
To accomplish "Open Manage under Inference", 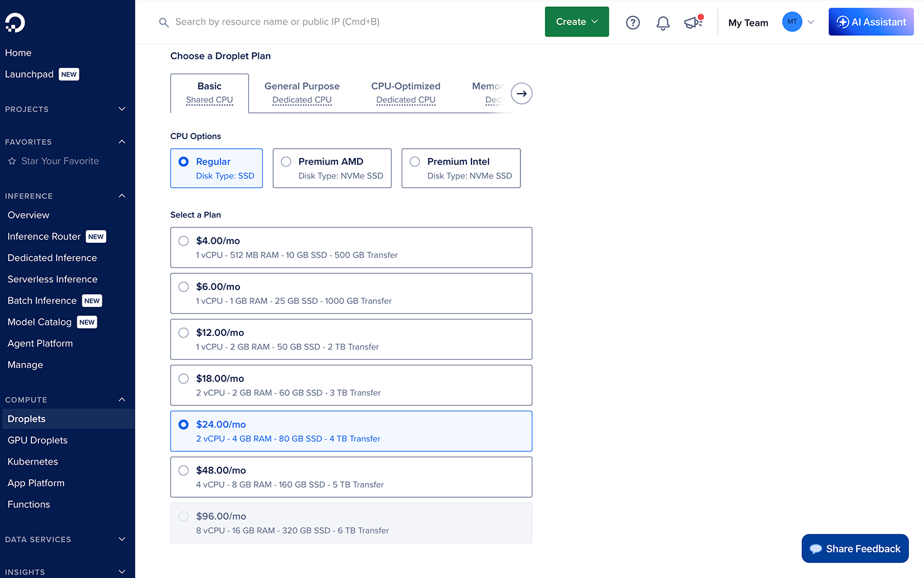I will [x=25, y=365].
